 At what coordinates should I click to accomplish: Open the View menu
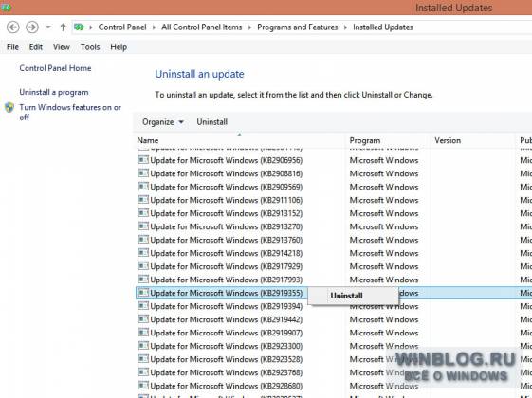point(62,47)
